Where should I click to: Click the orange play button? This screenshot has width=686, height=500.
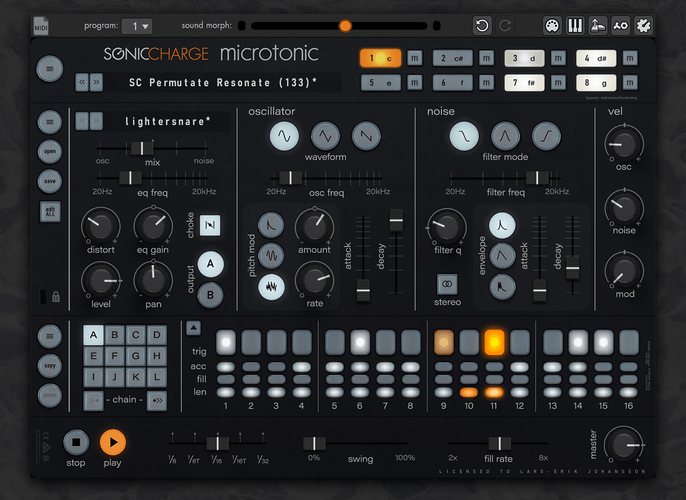tap(113, 442)
